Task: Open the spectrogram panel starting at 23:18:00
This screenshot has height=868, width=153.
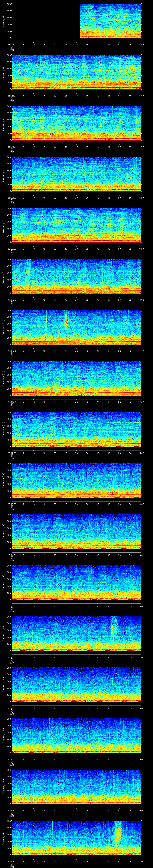Action: click(76, 736)
